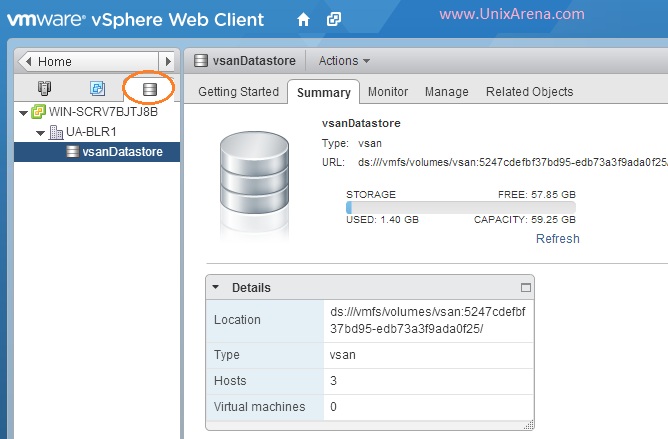Click the FREE: 57.85 GB text
This screenshot has height=439, width=668.
point(537,195)
